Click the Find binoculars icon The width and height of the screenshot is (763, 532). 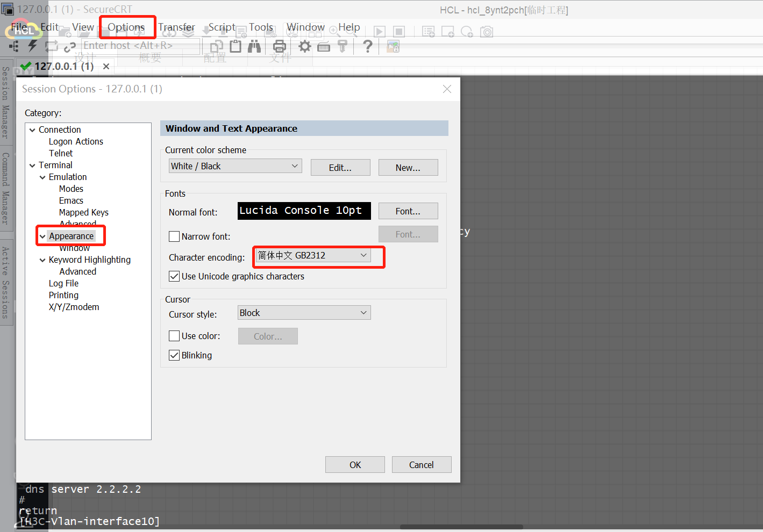pyautogui.click(x=254, y=47)
